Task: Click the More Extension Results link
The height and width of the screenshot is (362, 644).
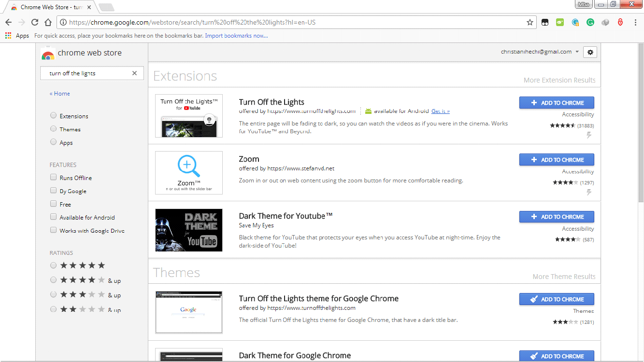Action: 559,80
